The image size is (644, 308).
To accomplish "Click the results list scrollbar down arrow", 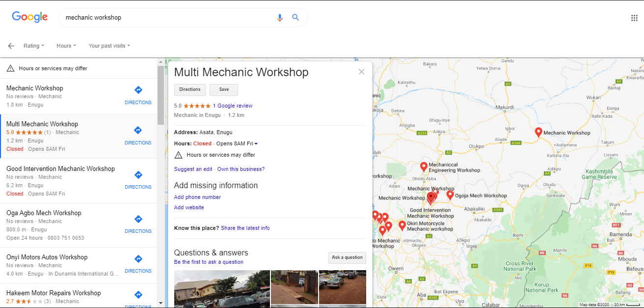I will [x=161, y=303].
